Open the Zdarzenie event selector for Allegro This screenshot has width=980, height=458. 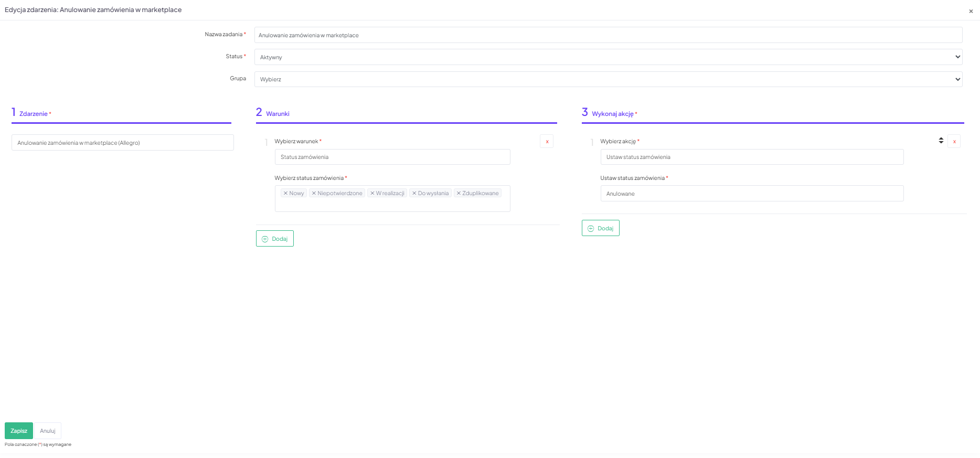(122, 143)
